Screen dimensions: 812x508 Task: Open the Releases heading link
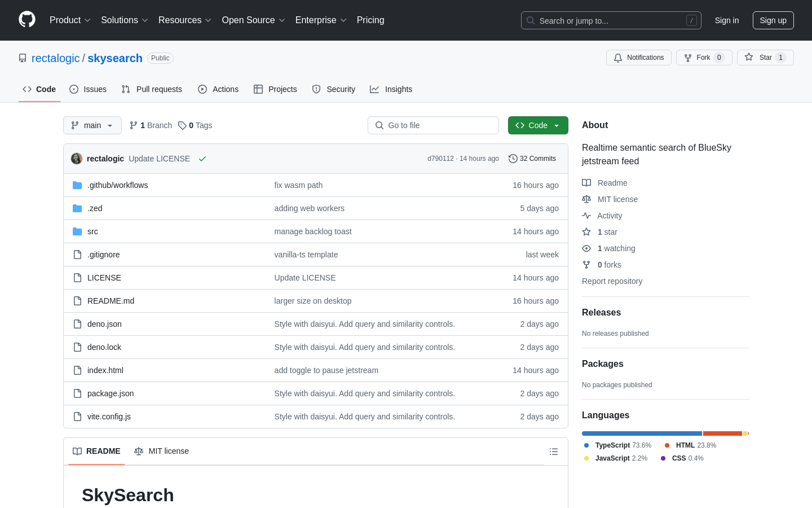click(x=601, y=313)
